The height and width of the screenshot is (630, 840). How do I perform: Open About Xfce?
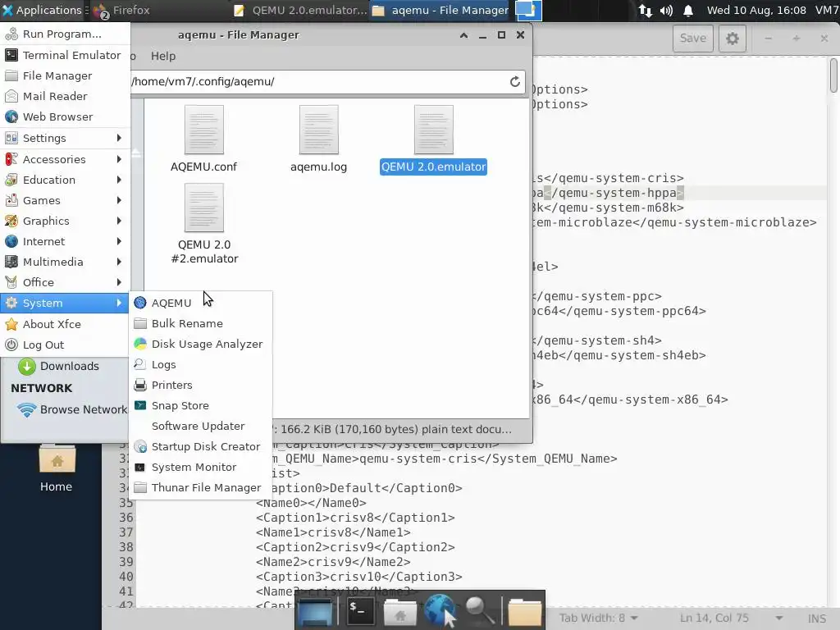point(65,324)
